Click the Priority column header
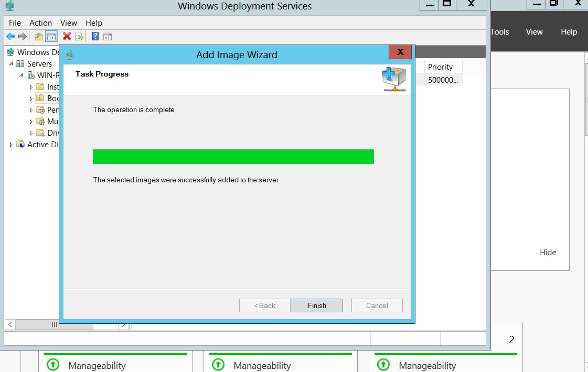Viewport: 588px width, 372px height. [440, 67]
